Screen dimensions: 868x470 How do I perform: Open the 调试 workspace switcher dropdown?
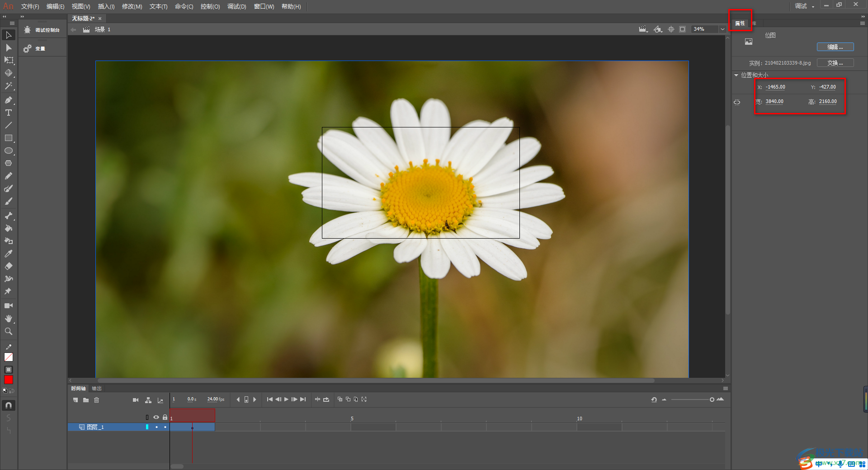click(805, 6)
